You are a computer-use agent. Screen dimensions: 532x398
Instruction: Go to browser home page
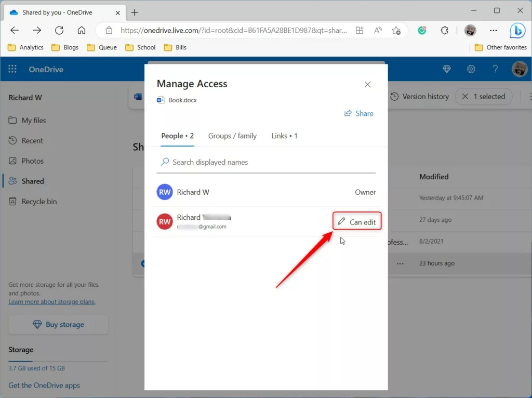82,31
